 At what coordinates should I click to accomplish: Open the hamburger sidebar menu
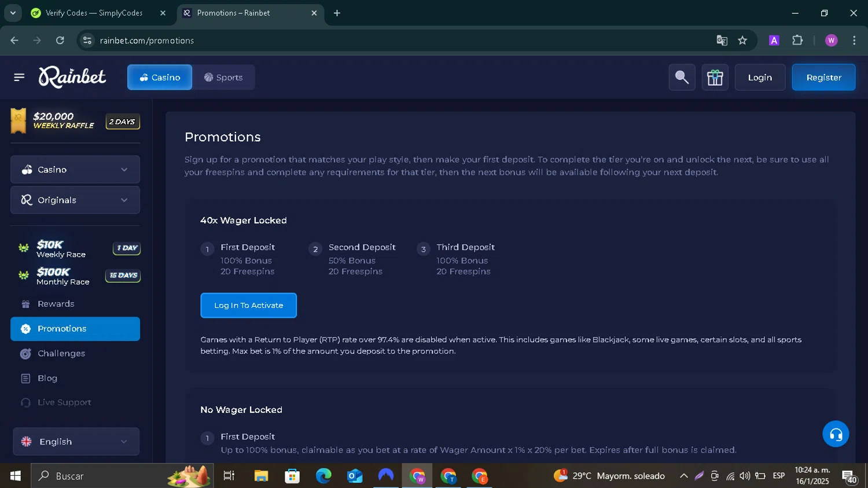19,77
